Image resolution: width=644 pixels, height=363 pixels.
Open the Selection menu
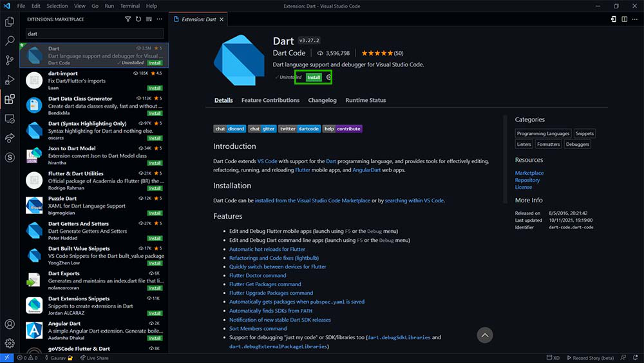click(x=57, y=6)
